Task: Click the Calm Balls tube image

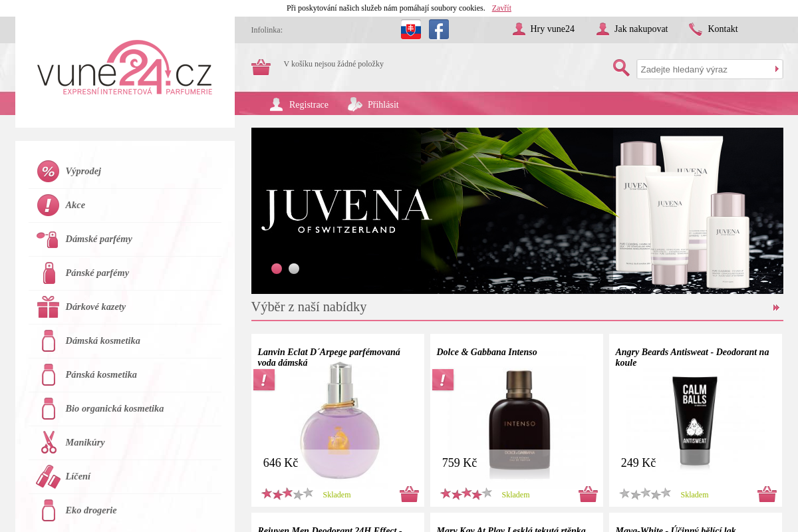Action: click(x=695, y=422)
